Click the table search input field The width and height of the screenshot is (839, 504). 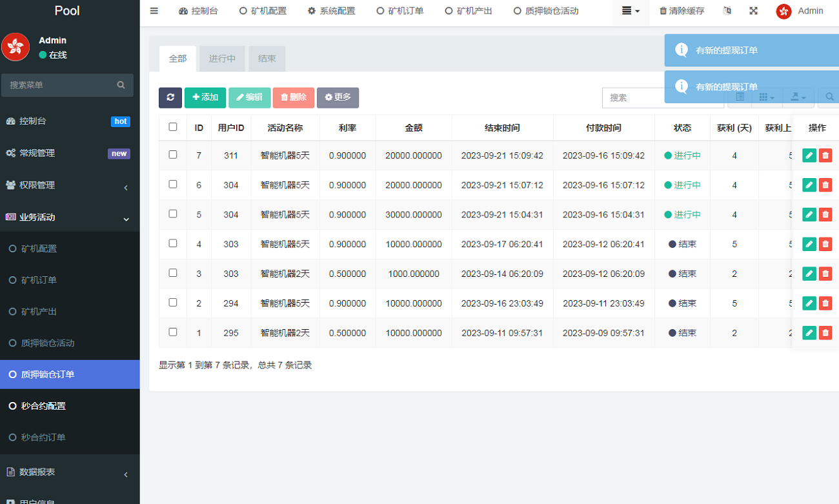pos(662,97)
